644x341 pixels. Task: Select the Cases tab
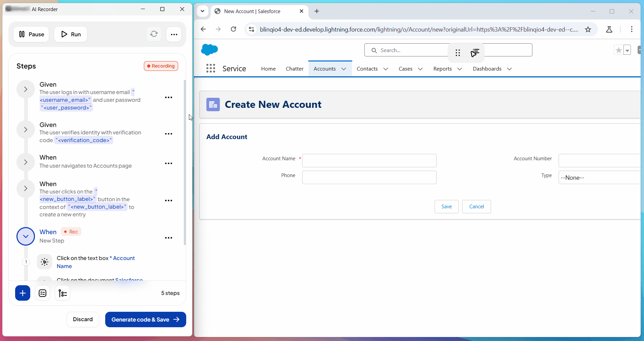coord(405,69)
